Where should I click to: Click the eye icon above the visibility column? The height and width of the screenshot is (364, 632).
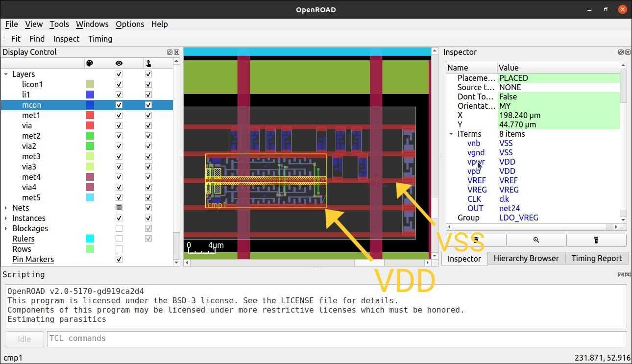pyautogui.click(x=119, y=63)
